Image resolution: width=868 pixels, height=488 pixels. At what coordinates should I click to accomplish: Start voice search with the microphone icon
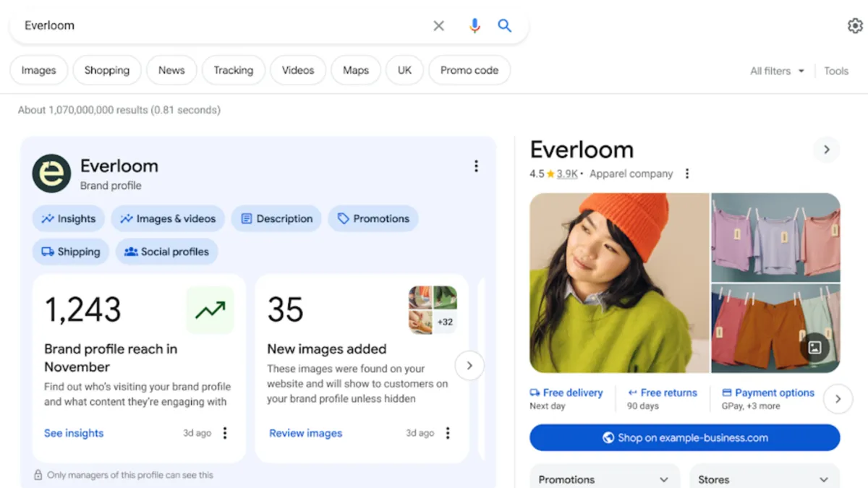click(x=475, y=25)
